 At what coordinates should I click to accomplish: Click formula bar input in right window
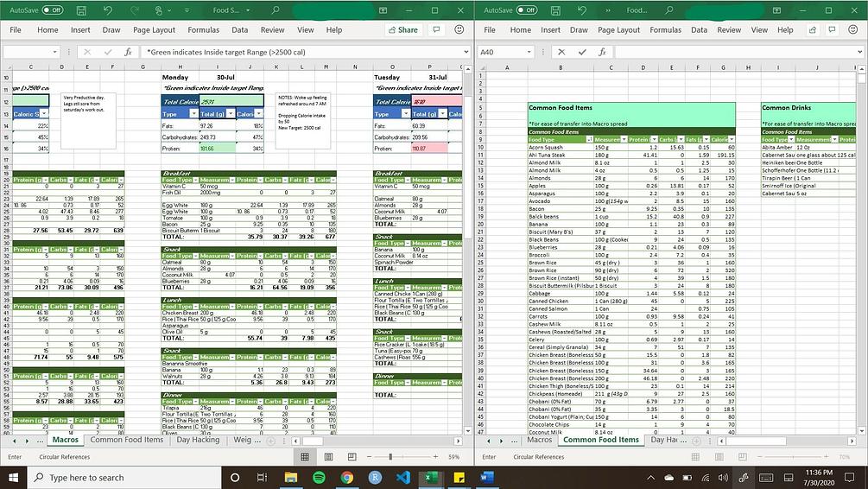pos(735,52)
